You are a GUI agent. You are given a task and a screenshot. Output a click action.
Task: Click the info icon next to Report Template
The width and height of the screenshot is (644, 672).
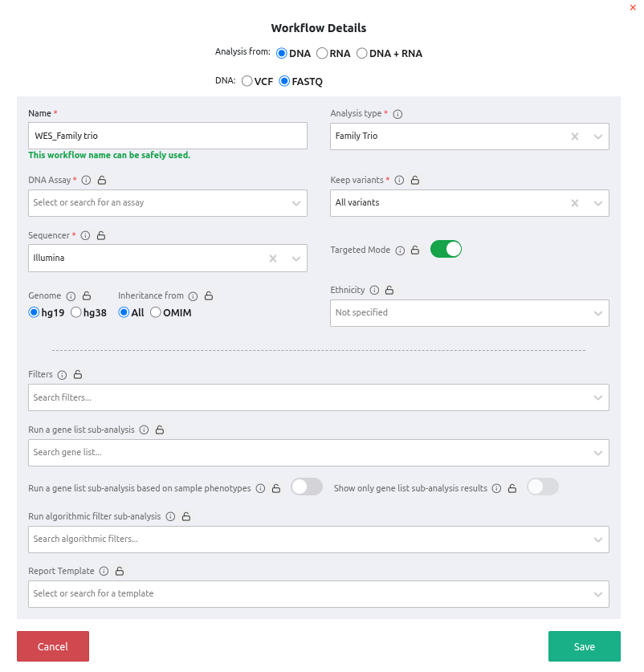104,572
